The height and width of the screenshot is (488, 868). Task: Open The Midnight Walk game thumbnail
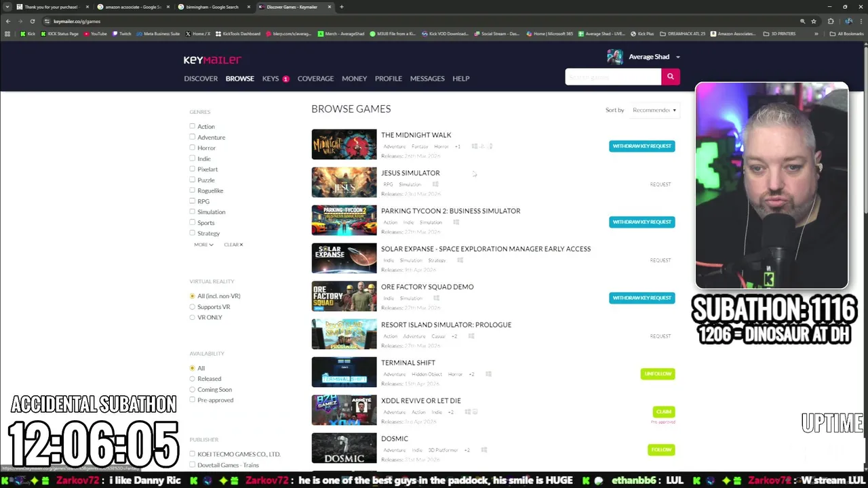pos(344,144)
